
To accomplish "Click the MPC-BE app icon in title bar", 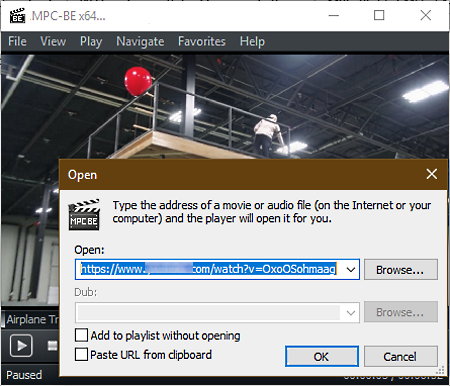I will 17,16.
